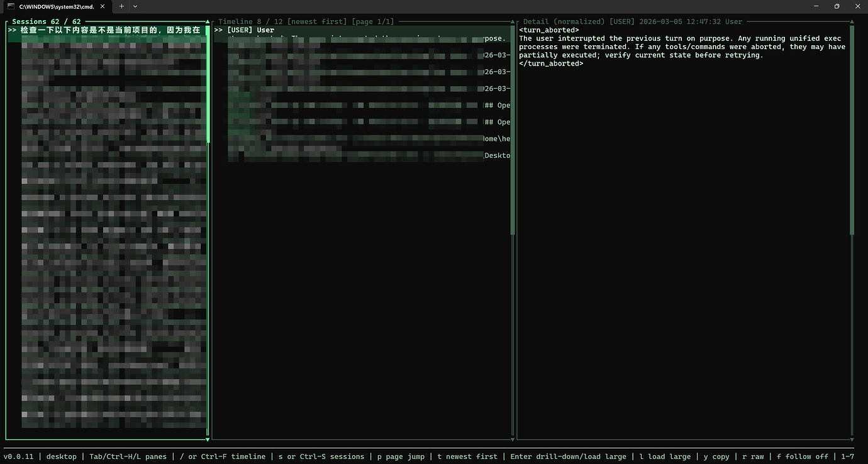Click the Timeline panel scrollbar thumb
The width and height of the screenshot is (868, 464).
tap(513, 130)
